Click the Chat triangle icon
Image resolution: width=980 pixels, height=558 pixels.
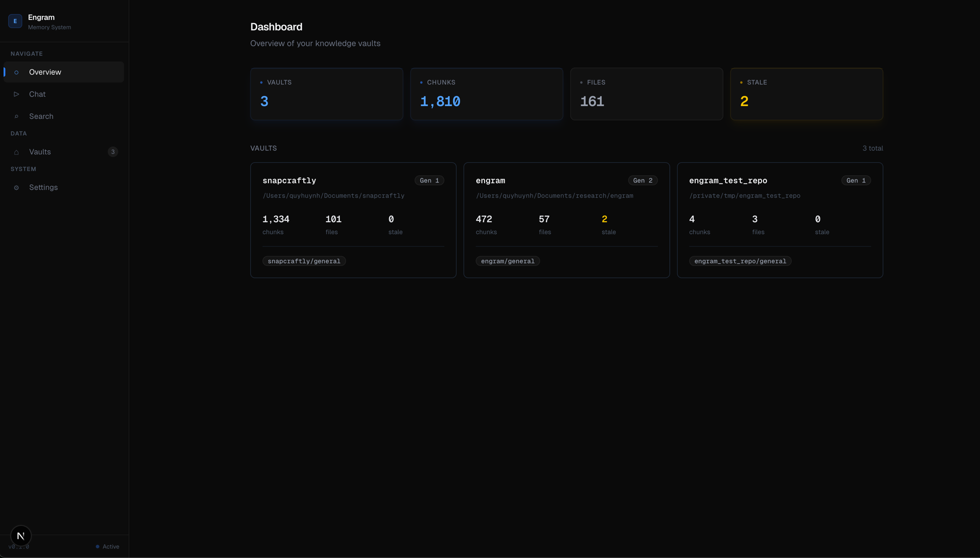click(x=17, y=94)
